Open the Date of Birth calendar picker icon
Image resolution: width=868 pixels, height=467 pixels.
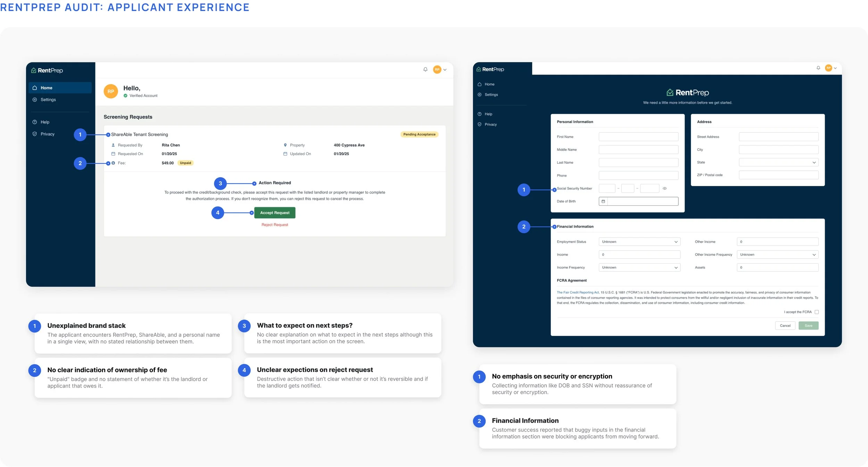[603, 202]
